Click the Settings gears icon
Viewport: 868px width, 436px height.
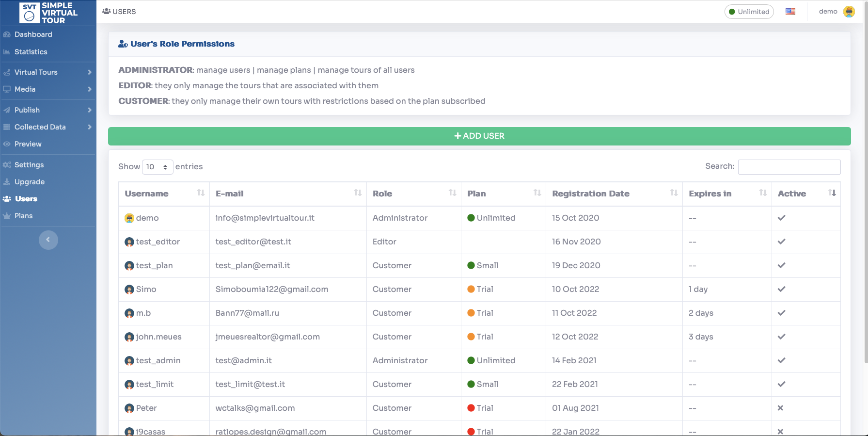tap(7, 165)
